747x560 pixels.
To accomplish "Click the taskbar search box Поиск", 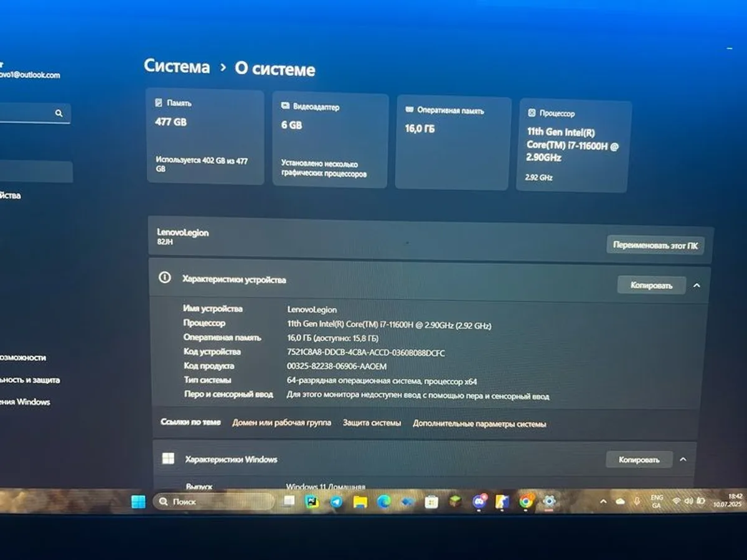I will (213, 501).
